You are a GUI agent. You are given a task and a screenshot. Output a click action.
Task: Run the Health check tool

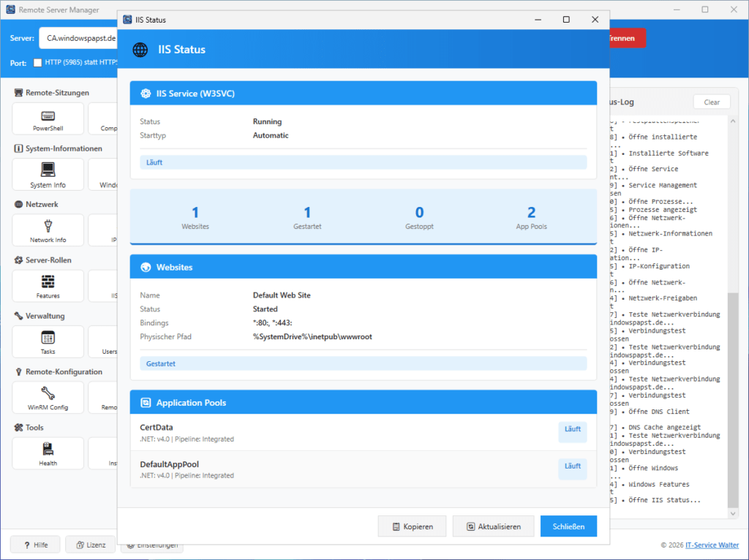click(47, 453)
